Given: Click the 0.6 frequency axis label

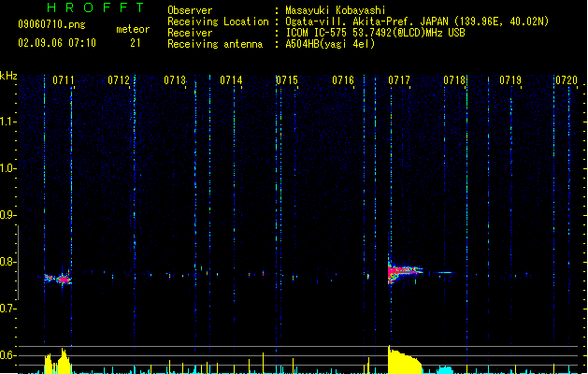Looking at the screenshot, I should (7, 355).
